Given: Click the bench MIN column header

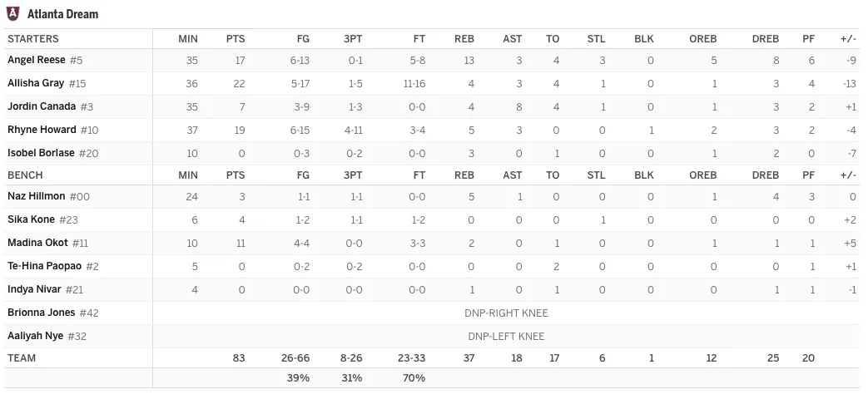Looking at the screenshot, I should tap(187, 175).
